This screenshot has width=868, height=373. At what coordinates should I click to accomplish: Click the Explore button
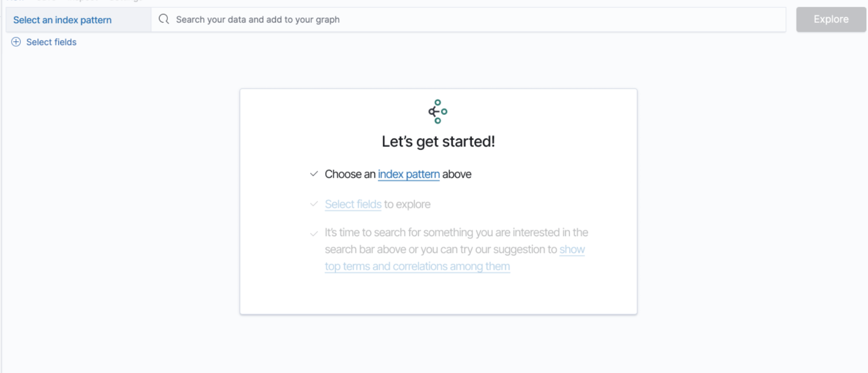tap(831, 20)
